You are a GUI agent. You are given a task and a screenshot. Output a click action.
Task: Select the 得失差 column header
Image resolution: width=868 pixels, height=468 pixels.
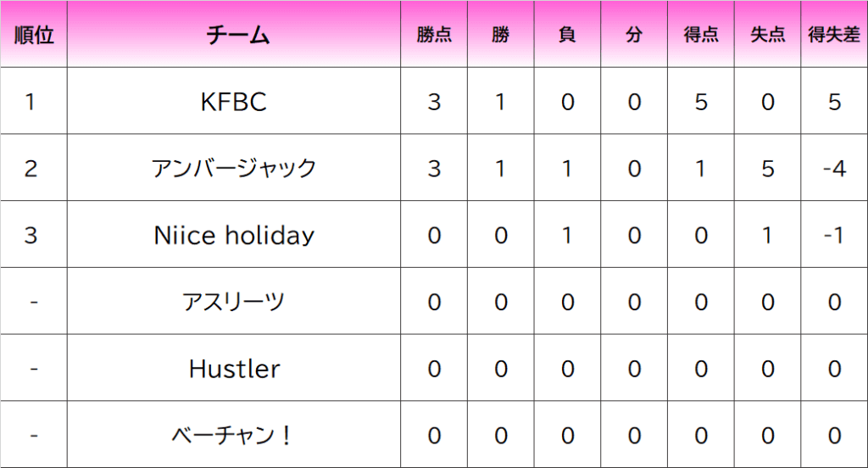(834, 35)
